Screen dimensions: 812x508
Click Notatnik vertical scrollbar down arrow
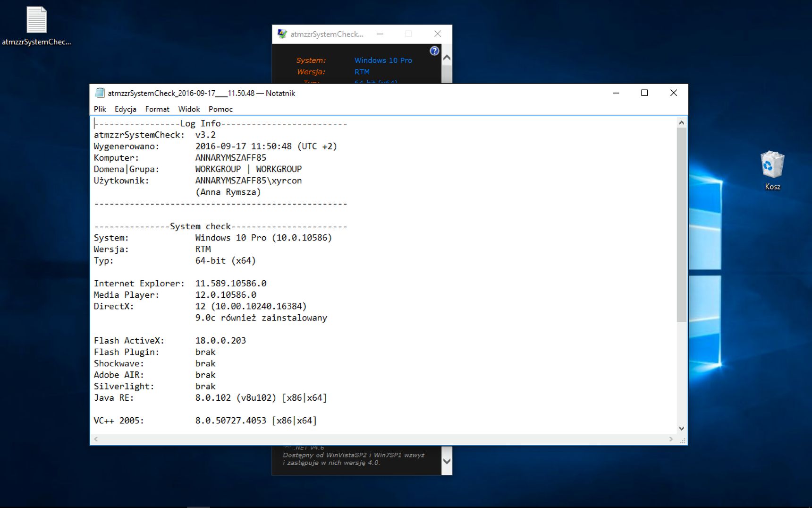pyautogui.click(x=681, y=429)
